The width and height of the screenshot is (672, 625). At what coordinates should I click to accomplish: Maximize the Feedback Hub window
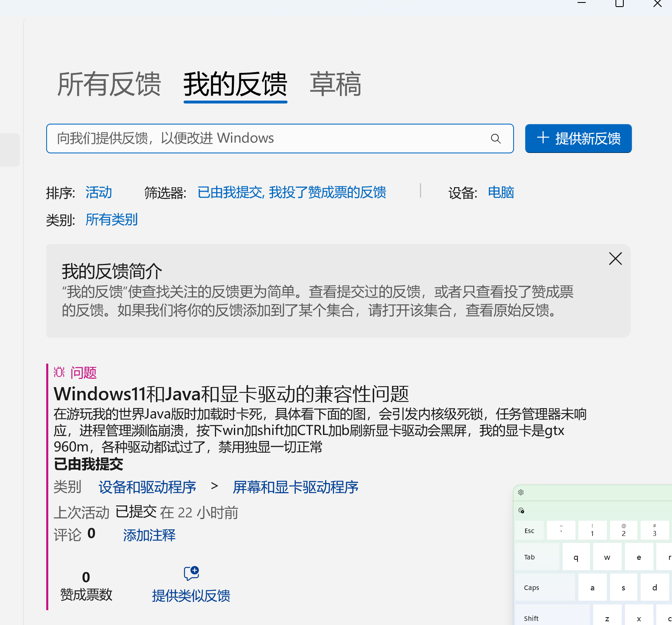point(620,4)
